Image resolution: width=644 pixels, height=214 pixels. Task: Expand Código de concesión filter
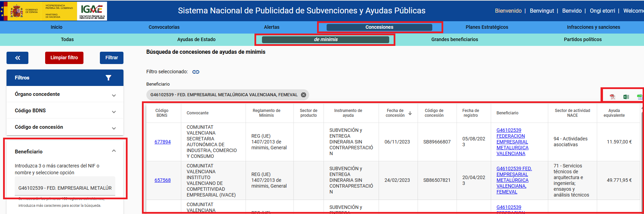tap(114, 128)
